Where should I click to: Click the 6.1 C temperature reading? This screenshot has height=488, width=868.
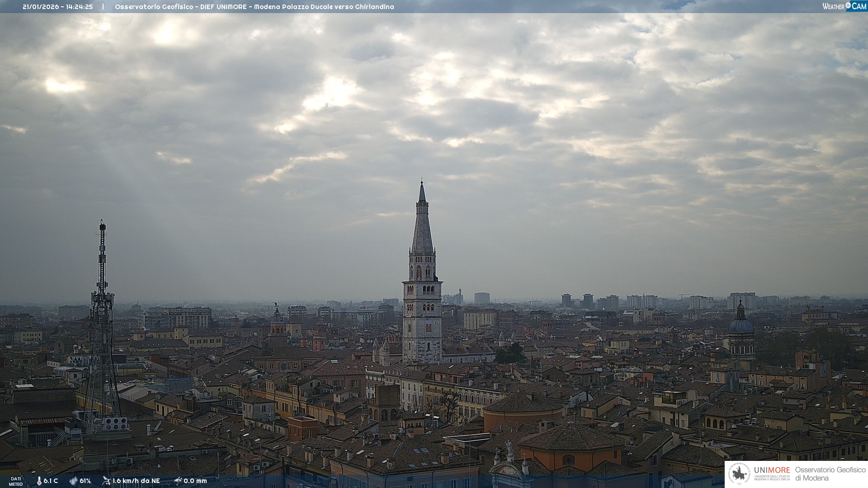(x=51, y=481)
